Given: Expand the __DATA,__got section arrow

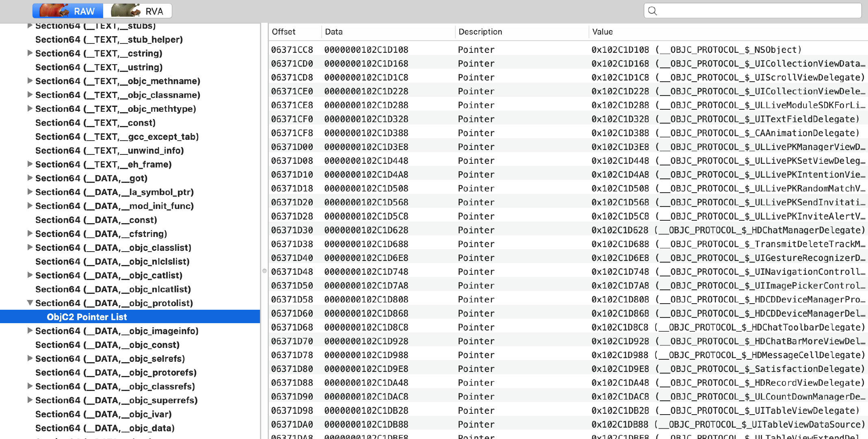Looking at the screenshot, I should (30, 178).
